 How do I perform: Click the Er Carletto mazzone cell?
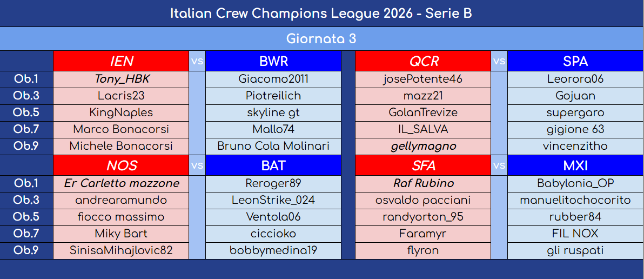[121, 184]
